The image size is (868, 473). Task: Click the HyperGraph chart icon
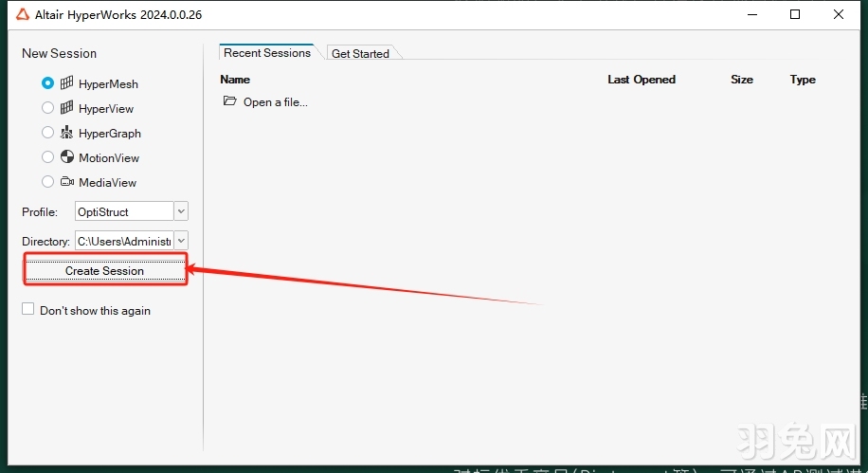click(67, 133)
